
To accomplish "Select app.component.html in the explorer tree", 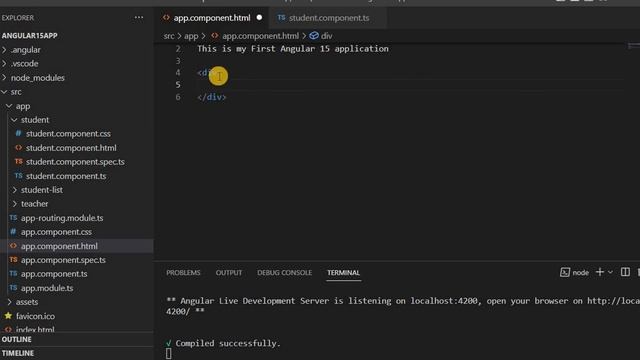I will click(x=59, y=246).
